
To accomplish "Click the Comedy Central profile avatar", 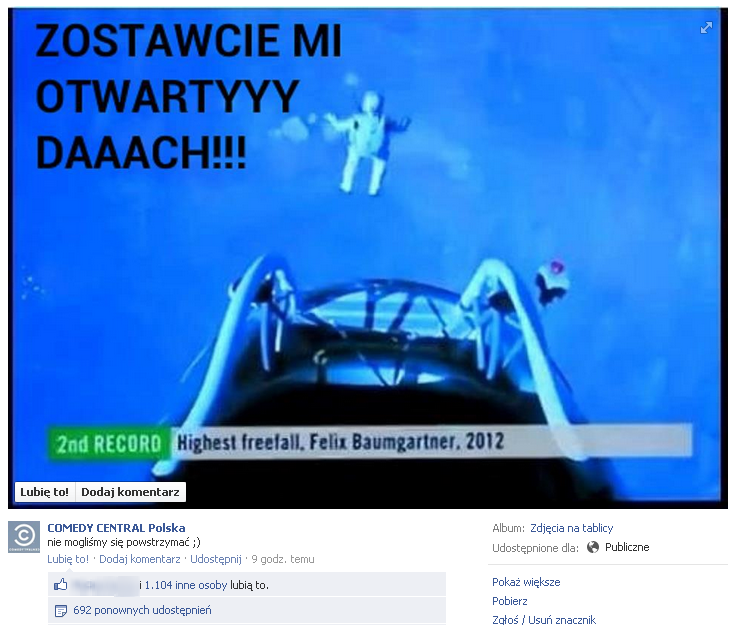I will point(24,537).
